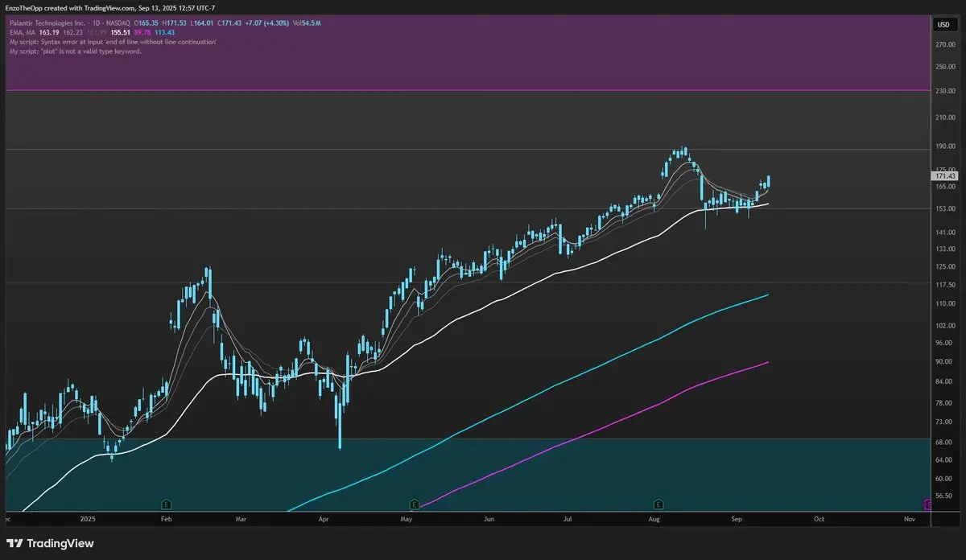This screenshot has height=560, width=966.
Task: Click the Oct label on time axis
Action: [x=819, y=519]
